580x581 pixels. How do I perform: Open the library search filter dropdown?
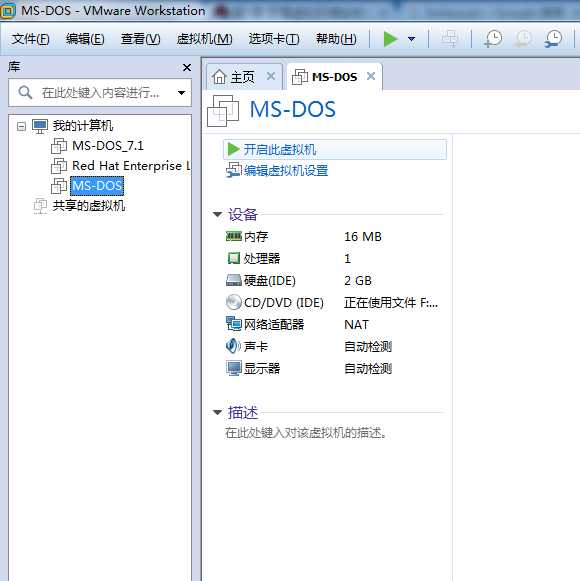pyautogui.click(x=181, y=93)
